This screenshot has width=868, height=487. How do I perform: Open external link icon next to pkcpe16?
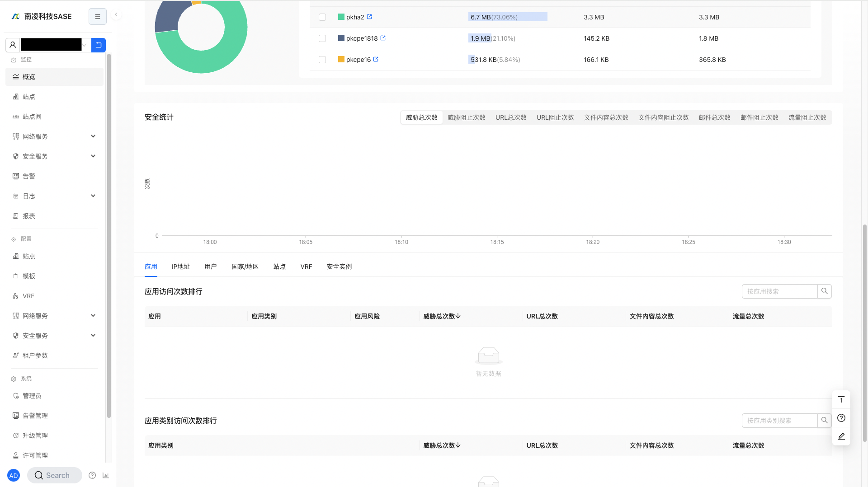[x=376, y=59]
